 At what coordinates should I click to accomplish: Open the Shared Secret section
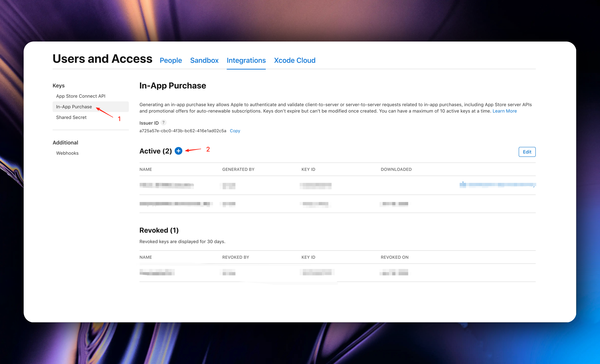[71, 117]
